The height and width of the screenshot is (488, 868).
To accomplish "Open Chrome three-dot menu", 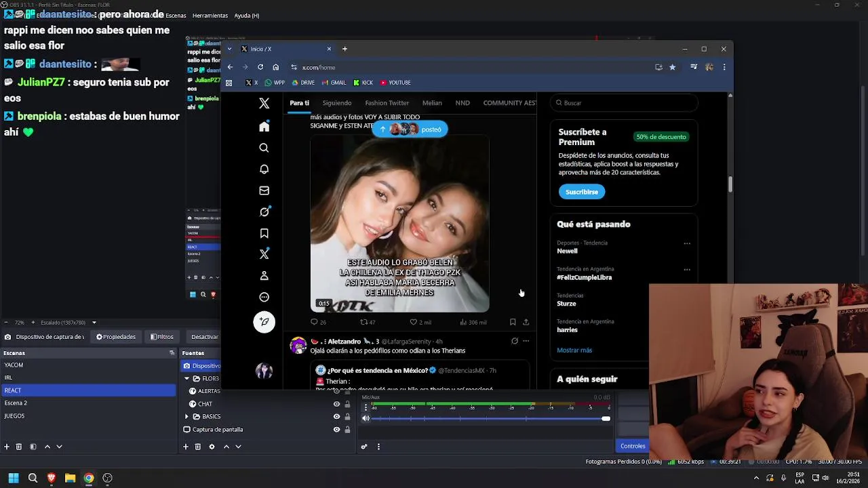I will pyautogui.click(x=724, y=67).
